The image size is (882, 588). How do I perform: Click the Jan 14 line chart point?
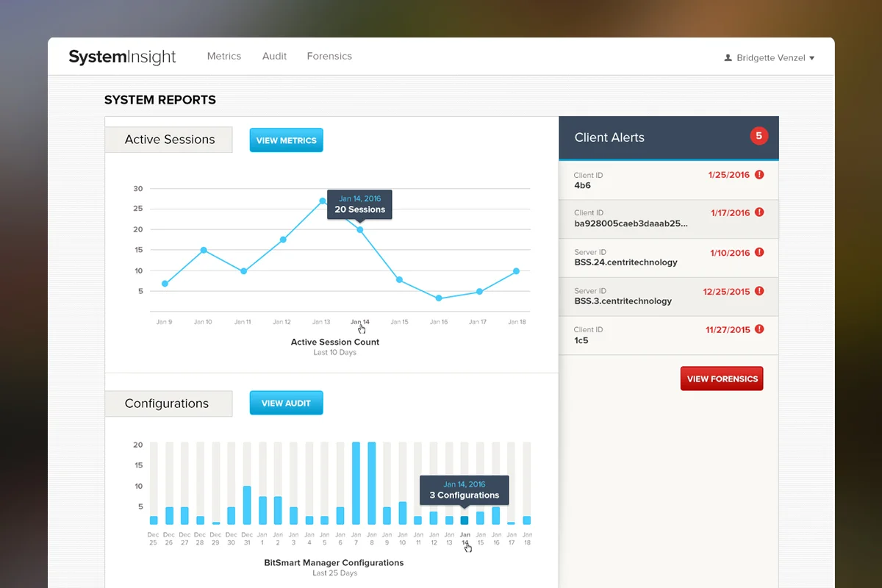[x=360, y=230]
